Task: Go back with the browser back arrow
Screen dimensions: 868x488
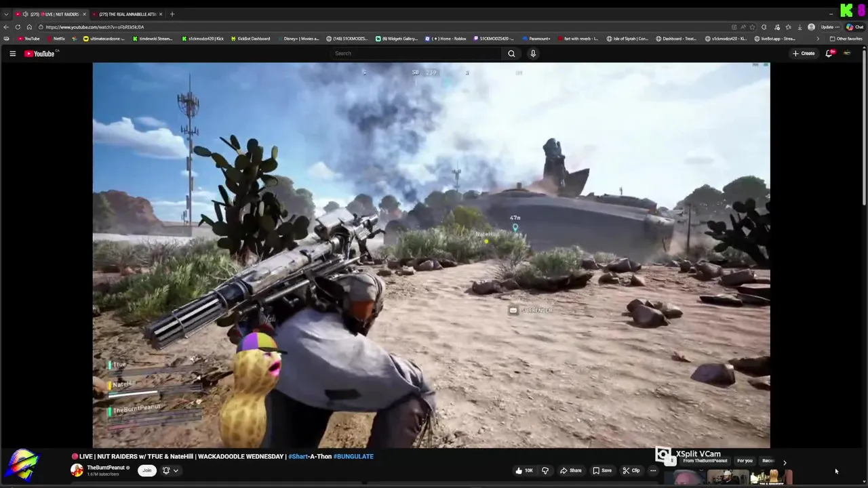Action: coord(7,27)
